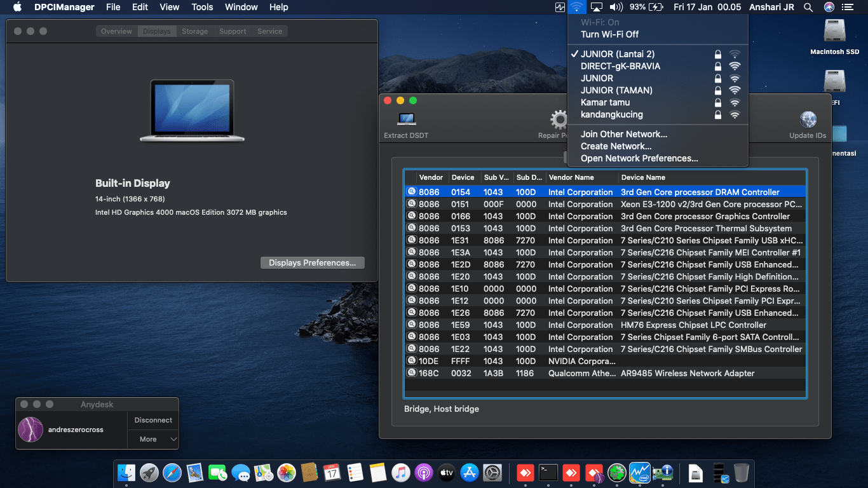Click the magnifier icon on the NVIDIA row
Screen dimensions: 868x488
[411, 361]
